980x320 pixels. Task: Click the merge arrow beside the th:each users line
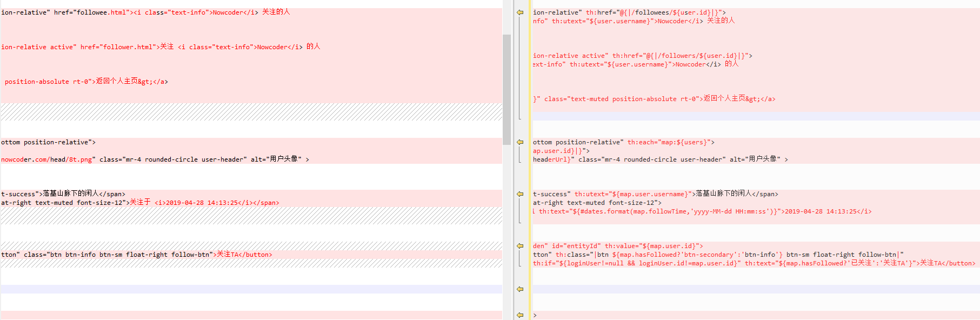(x=520, y=142)
